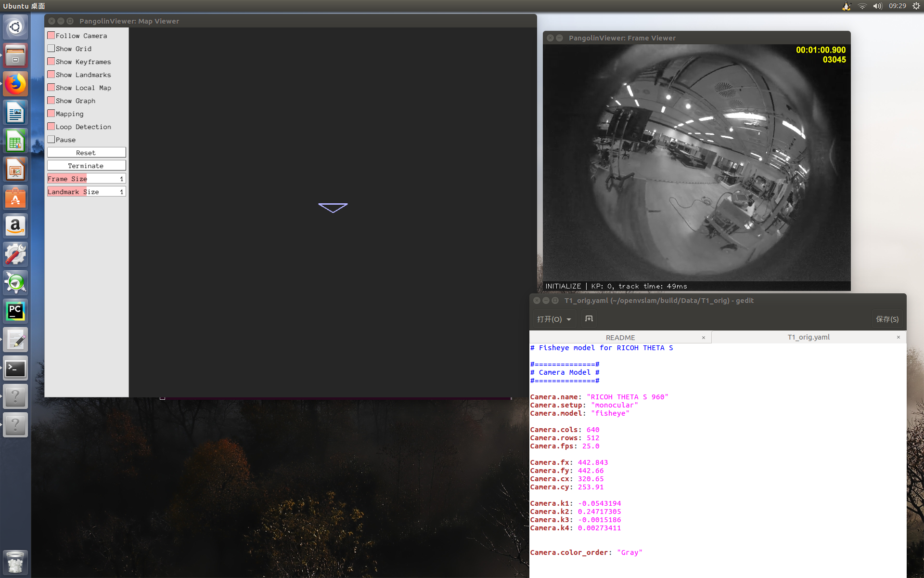Viewport: 924px width, 578px height.
Task: Open Ubuntu Software Center from the dock
Action: pos(15,197)
